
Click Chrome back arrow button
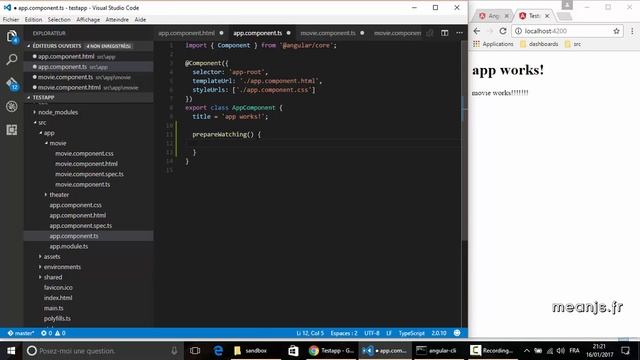coord(477,31)
